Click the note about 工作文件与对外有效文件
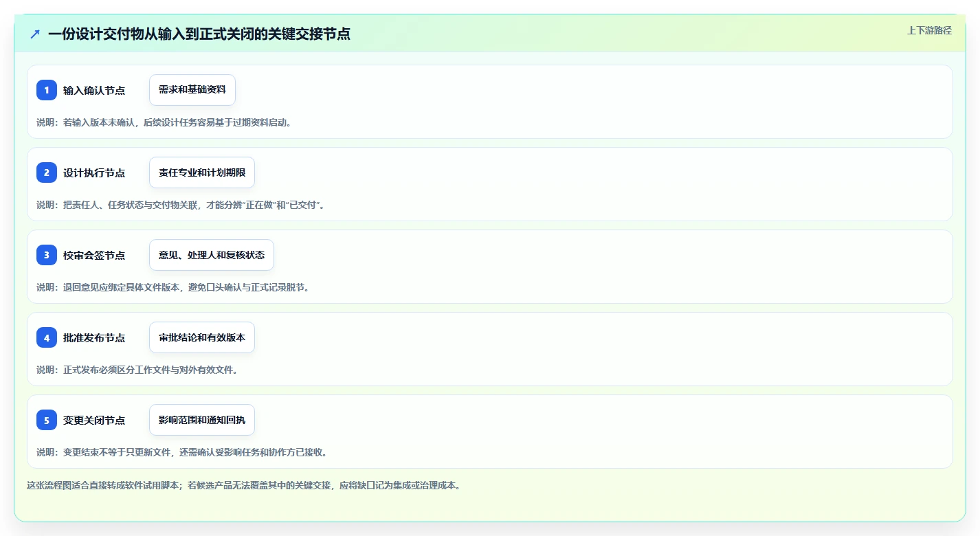Screen dimensions: 980x536 [x=137, y=370]
